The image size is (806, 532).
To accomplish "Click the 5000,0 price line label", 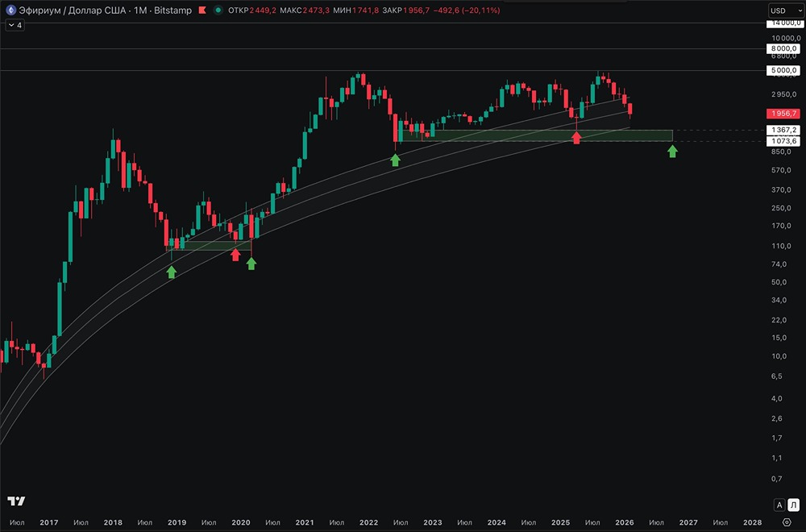I will (x=783, y=70).
